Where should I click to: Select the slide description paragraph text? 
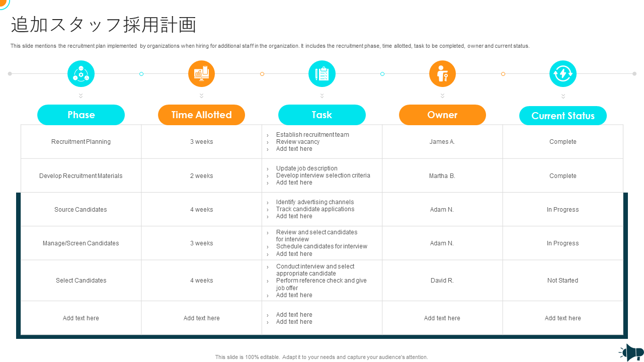point(270,46)
